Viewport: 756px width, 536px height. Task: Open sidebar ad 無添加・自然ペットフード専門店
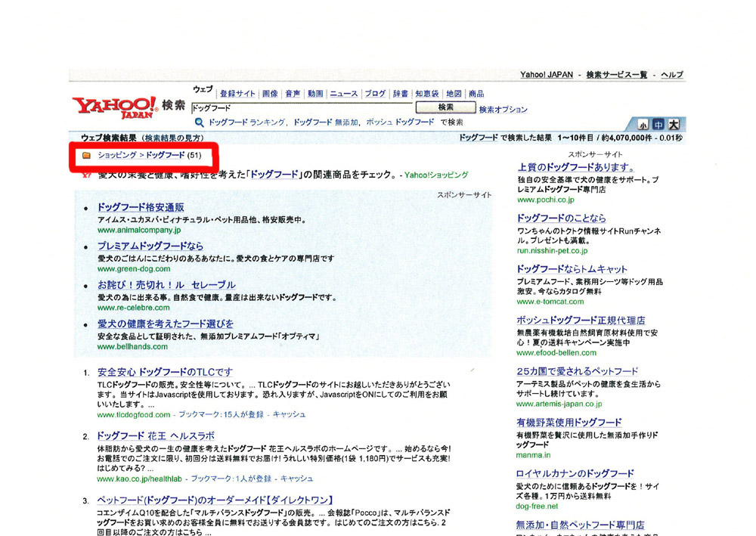pyautogui.click(x=580, y=525)
